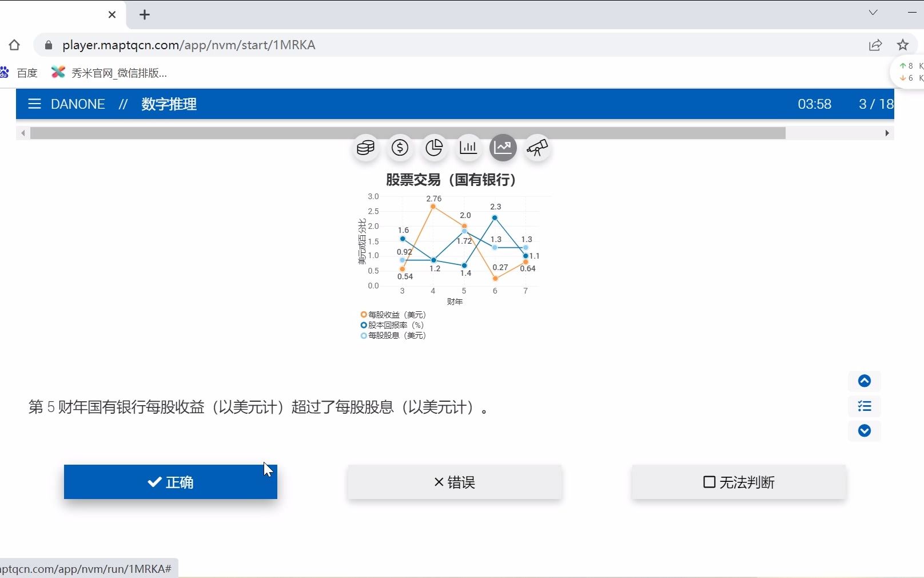Click the 财年 axis label
The height and width of the screenshot is (578, 924).
[455, 302]
